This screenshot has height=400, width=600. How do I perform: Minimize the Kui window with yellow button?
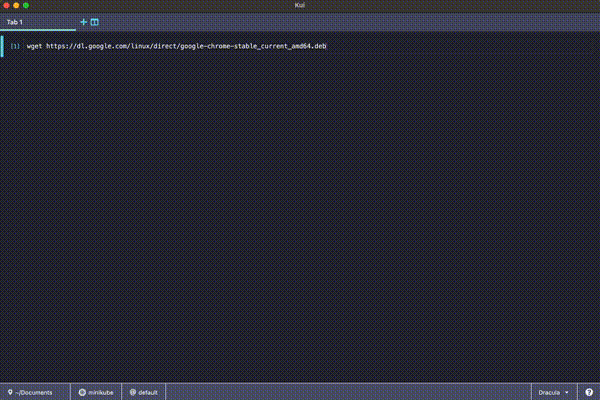(x=16, y=5)
